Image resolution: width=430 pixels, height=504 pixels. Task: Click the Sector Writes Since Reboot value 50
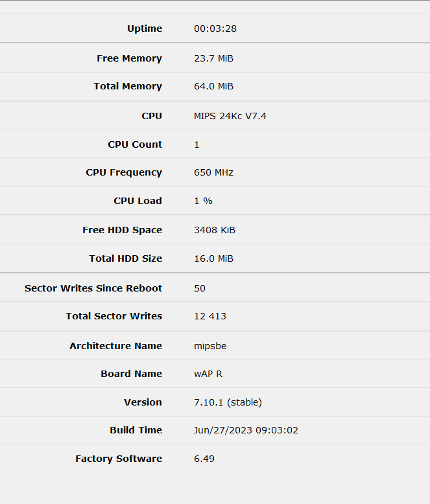click(200, 288)
